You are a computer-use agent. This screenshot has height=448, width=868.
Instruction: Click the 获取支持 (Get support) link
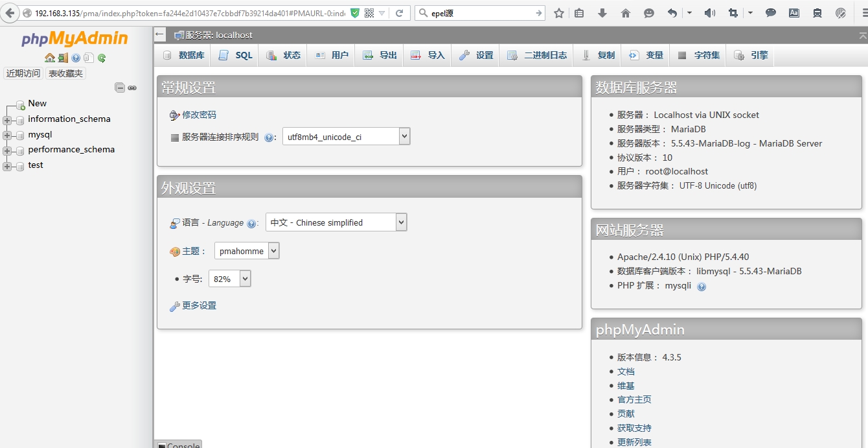tap(634, 428)
